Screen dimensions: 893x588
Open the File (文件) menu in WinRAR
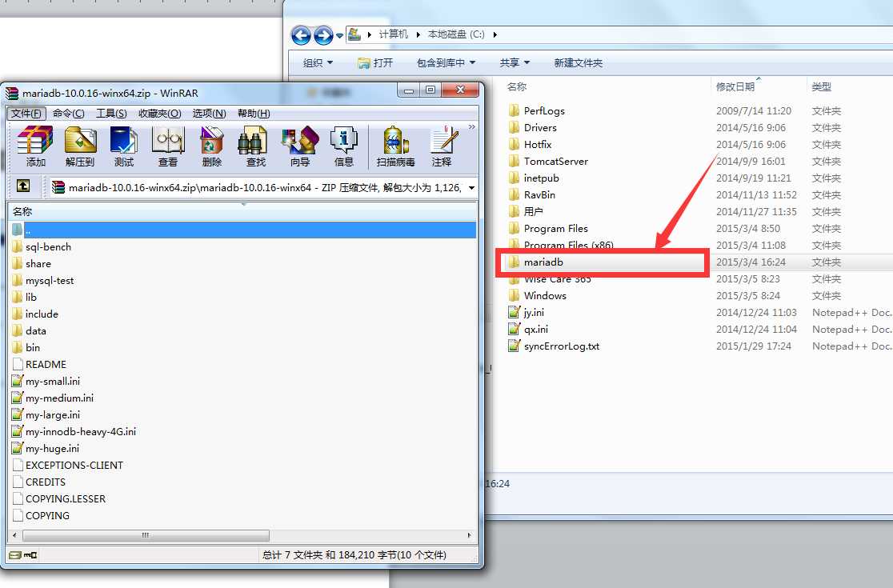[x=26, y=114]
